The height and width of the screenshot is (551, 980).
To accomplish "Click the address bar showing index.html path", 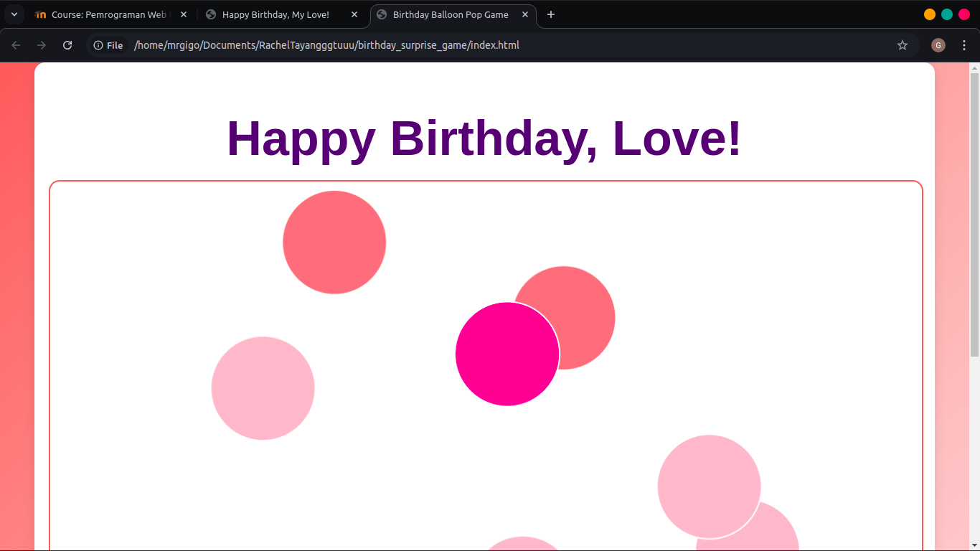I will tap(502, 45).
